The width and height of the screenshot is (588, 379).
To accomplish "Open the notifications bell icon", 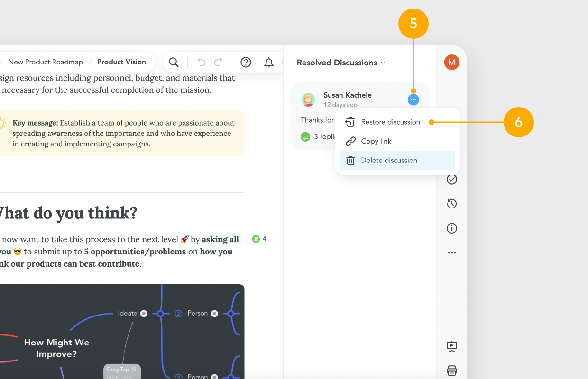I will pyautogui.click(x=269, y=62).
